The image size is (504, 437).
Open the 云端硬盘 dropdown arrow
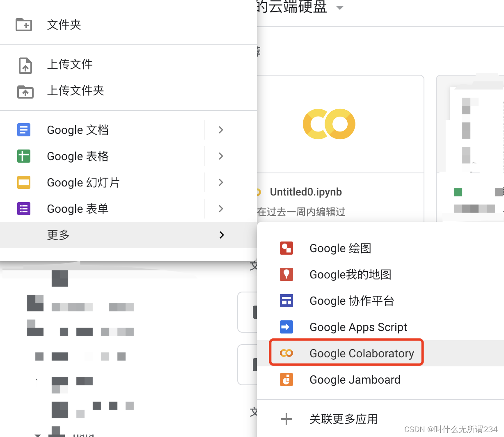tap(339, 7)
